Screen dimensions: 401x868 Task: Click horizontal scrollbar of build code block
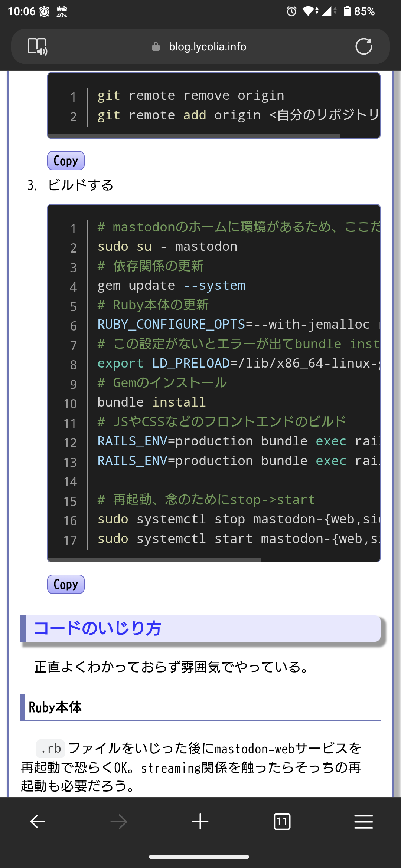[x=154, y=560]
